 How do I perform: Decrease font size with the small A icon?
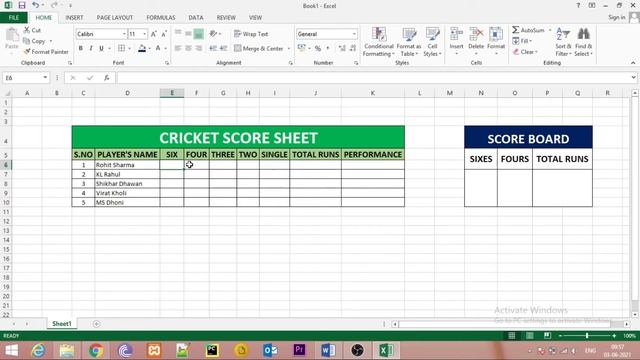(164, 34)
